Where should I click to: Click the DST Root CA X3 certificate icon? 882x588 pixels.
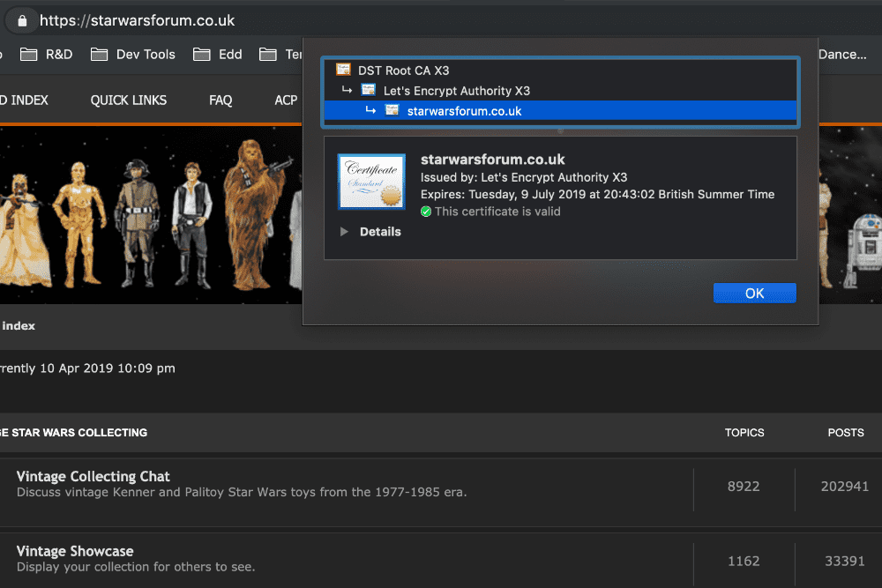[x=343, y=70]
